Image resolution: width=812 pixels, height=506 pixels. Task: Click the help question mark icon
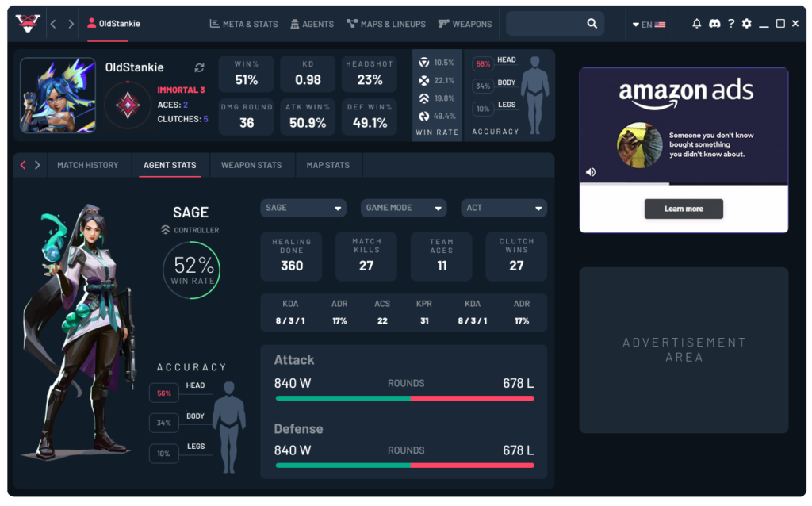coord(731,24)
